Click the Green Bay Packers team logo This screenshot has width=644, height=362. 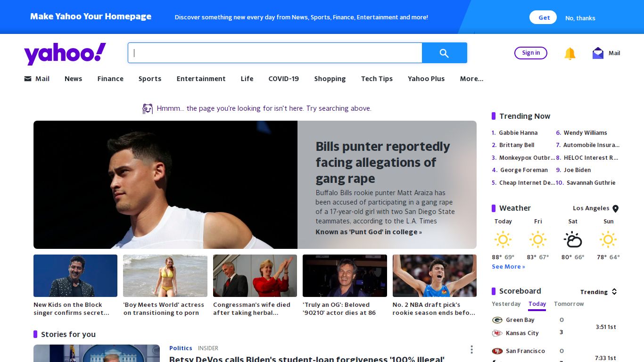pos(497,320)
